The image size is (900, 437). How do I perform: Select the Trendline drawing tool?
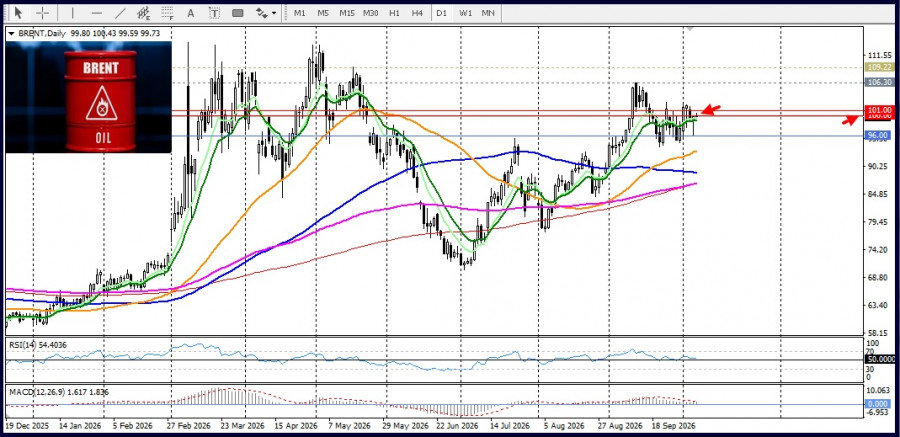tap(120, 13)
